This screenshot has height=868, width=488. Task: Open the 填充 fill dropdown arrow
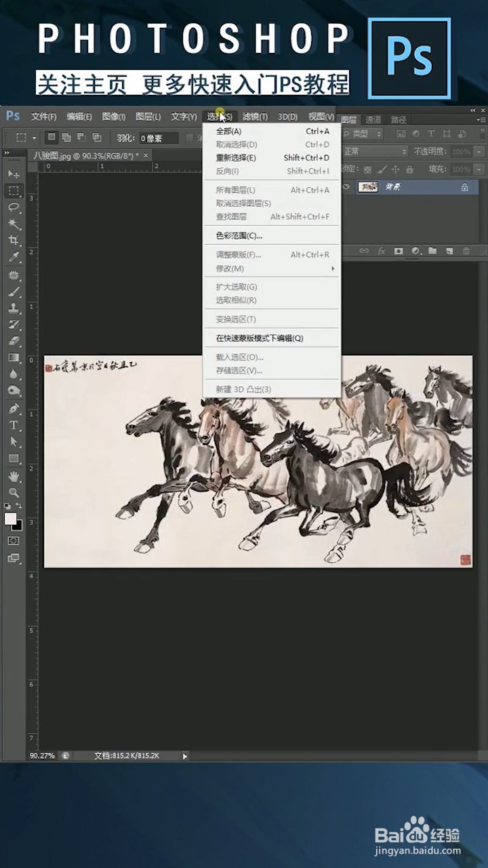click(479, 169)
